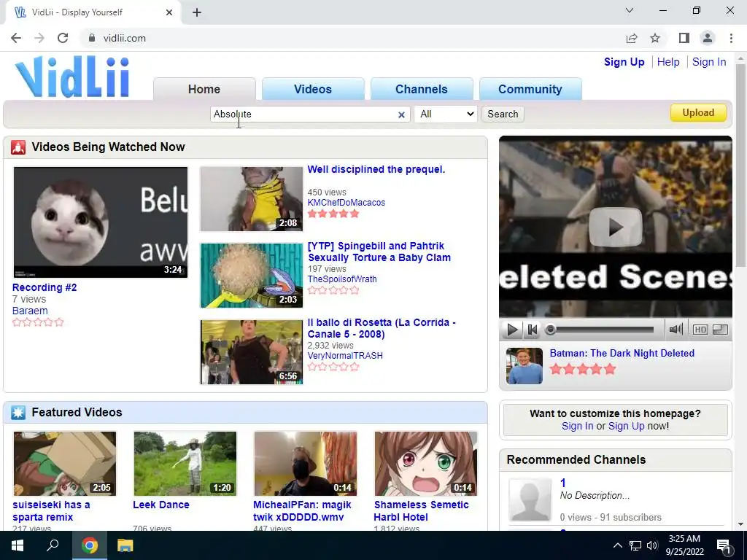Click the Chrome icon in the taskbar
The image size is (747, 560).
[x=89, y=545]
